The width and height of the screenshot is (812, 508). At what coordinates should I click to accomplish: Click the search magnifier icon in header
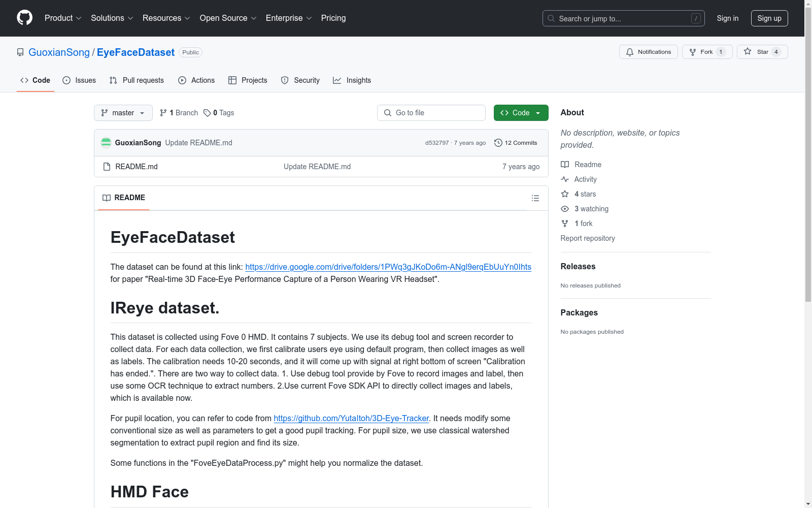point(551,18)
